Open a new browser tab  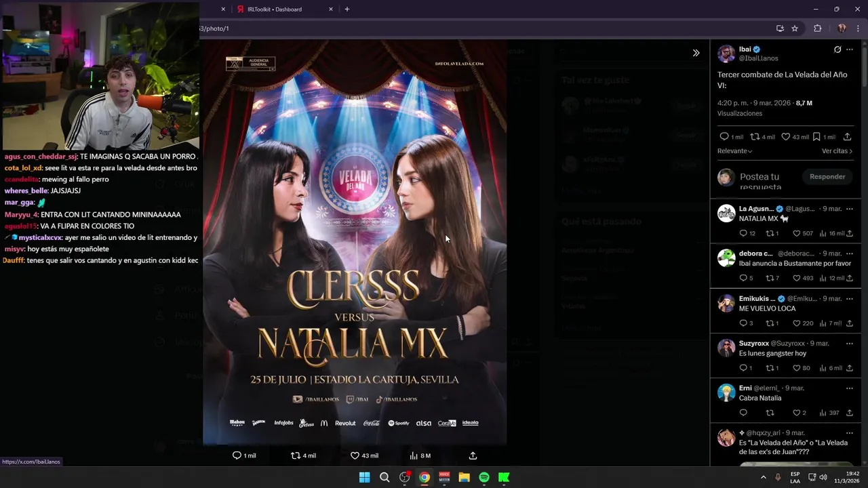(347, 9)
